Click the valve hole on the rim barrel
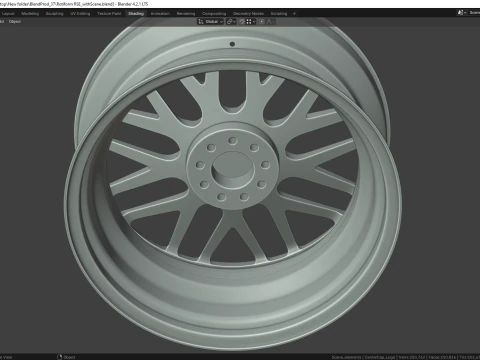 pyautogui.click(x=232, y=44)
